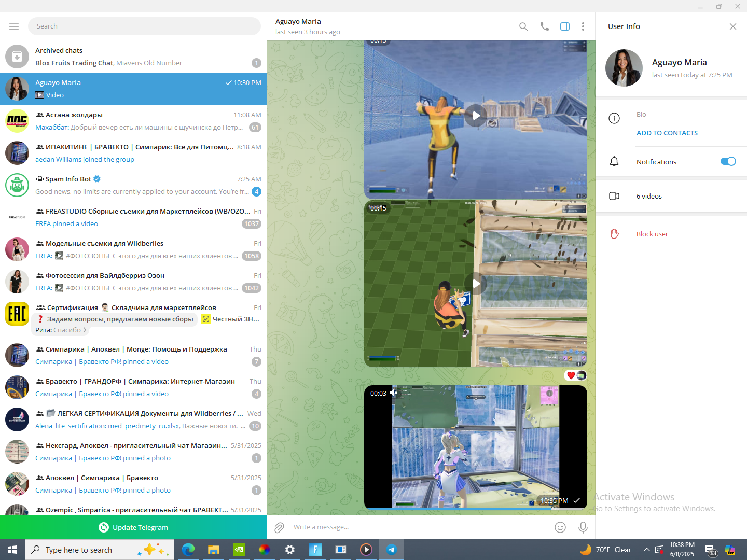747x560 pixels.
Task: Click the heart reaction on the video
Action: [571, 375]
